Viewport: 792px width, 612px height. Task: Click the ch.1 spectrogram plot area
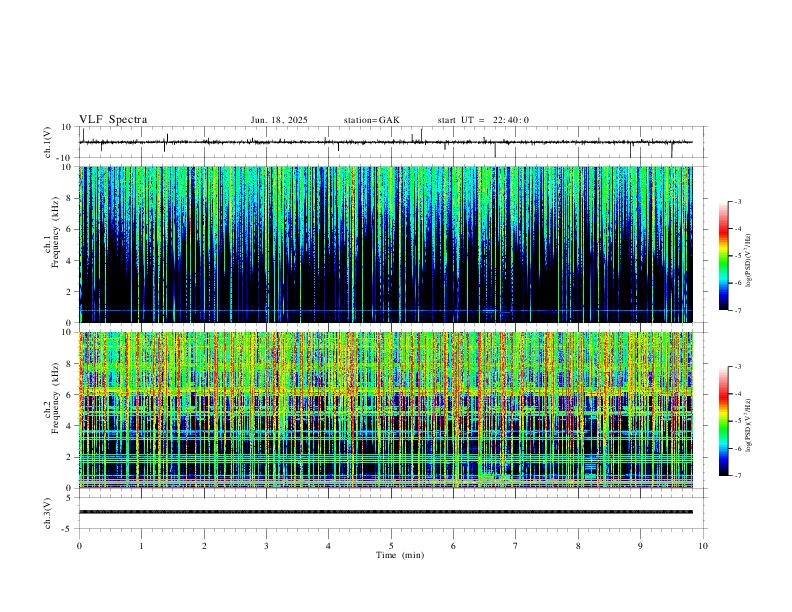(385, 244)
